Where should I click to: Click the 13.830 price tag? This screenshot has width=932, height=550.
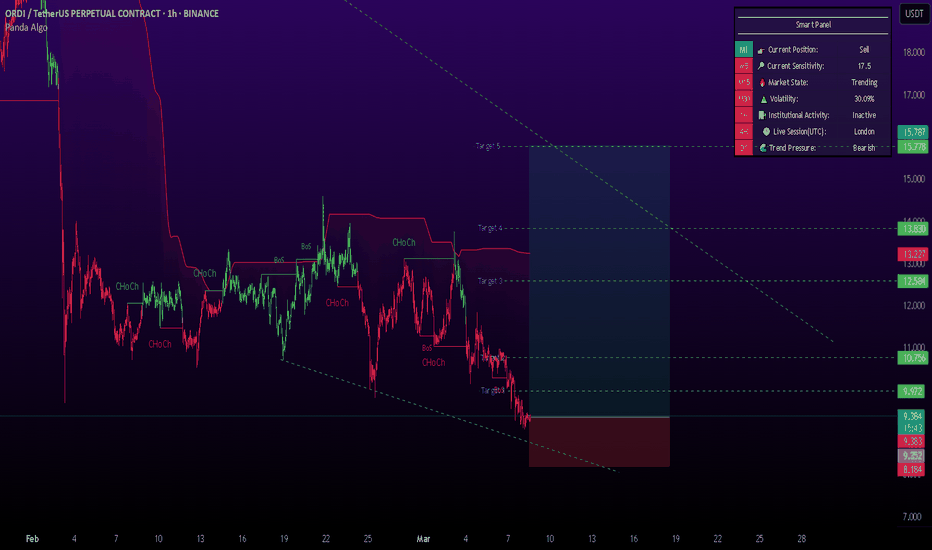(x=912, y=228)
